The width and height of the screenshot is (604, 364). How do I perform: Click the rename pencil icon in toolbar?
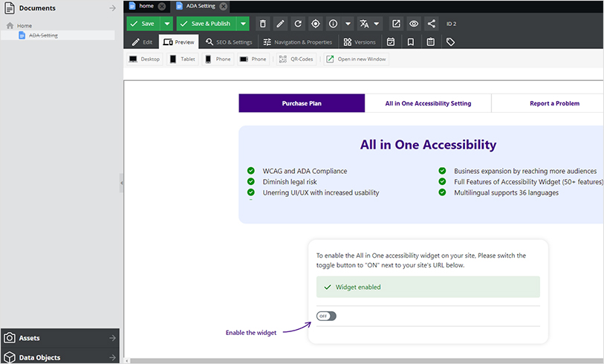tap(280, 24)
